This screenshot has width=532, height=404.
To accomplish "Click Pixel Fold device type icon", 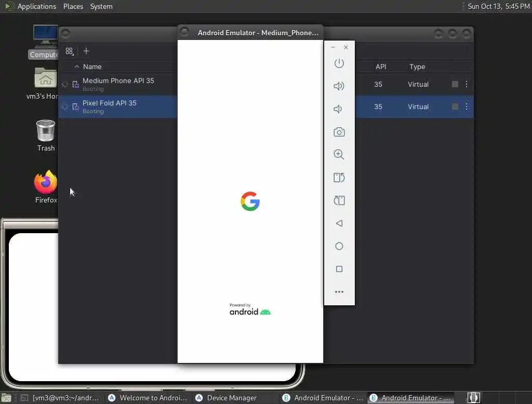I will pos(76,106).
